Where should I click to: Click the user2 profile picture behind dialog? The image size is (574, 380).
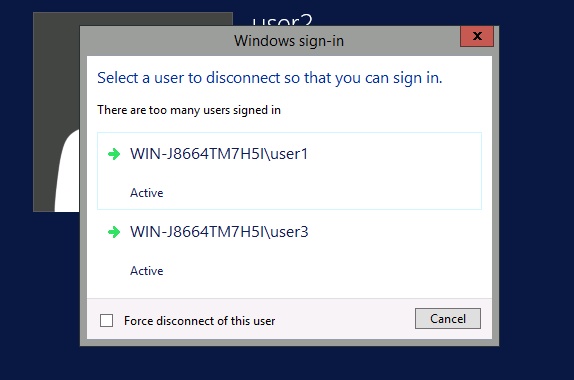[56, 112]
